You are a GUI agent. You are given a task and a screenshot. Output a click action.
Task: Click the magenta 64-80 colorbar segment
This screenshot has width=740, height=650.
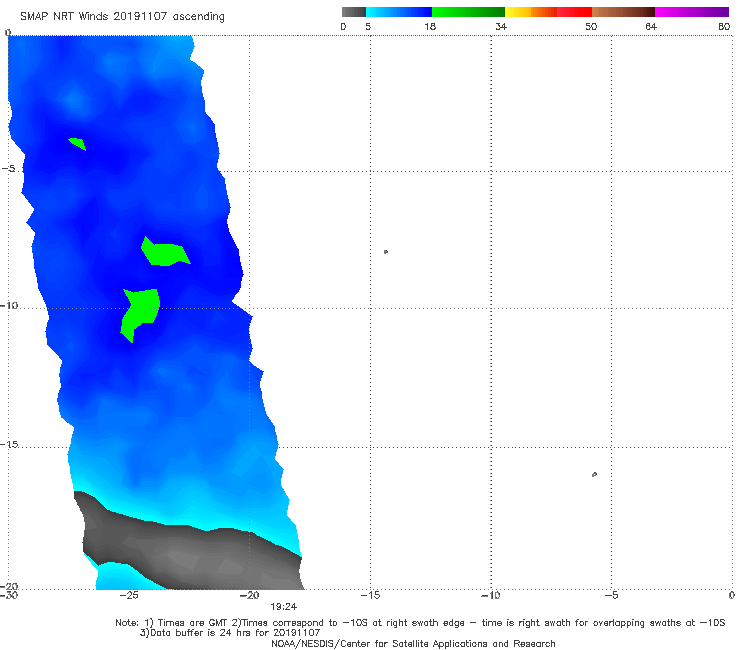(x=692, y=12)
